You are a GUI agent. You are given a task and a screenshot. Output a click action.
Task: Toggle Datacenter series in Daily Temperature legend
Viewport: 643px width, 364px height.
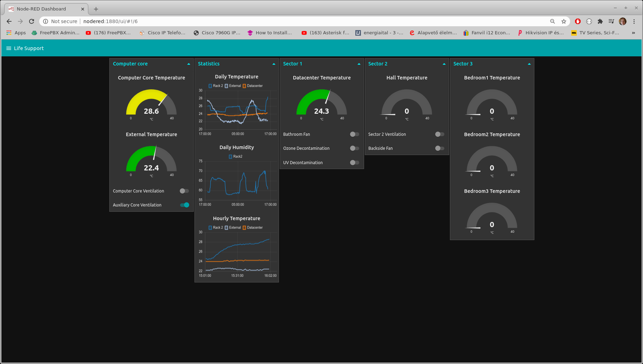click(253, 86)
